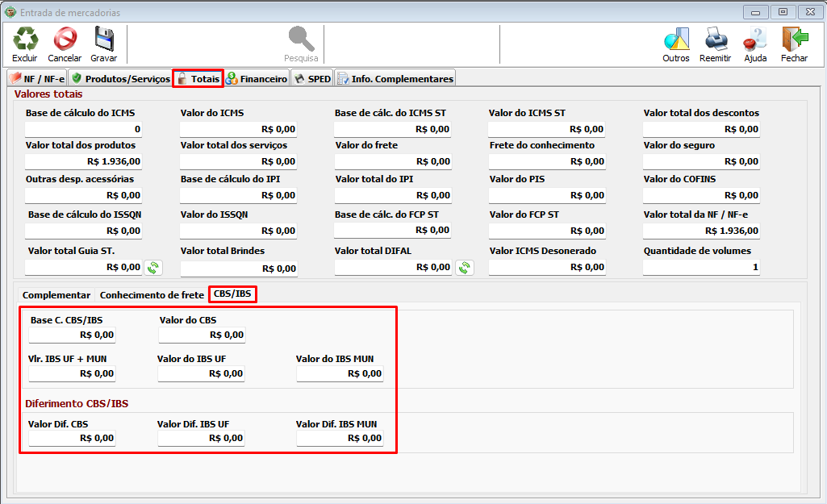The image size is (827, 504).
Task: Open Ajuda help icon
Action: pos(755,40)
